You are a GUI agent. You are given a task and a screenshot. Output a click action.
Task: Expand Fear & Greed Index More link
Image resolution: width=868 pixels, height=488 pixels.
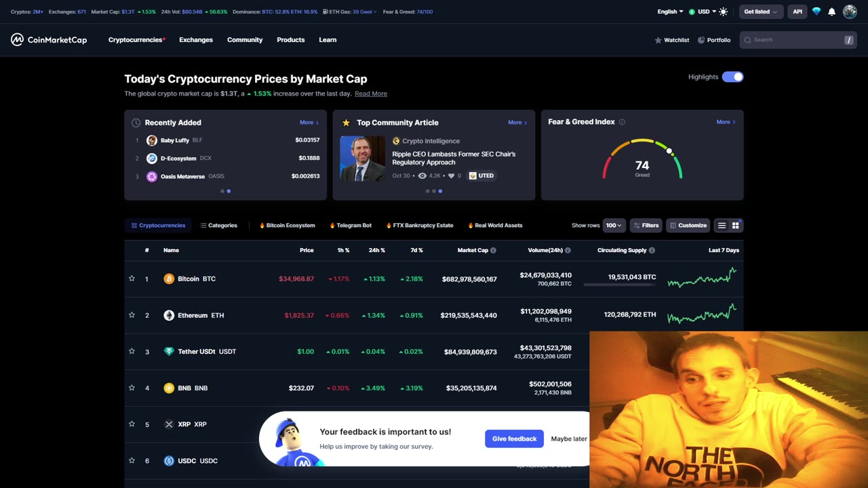[726, 122]
